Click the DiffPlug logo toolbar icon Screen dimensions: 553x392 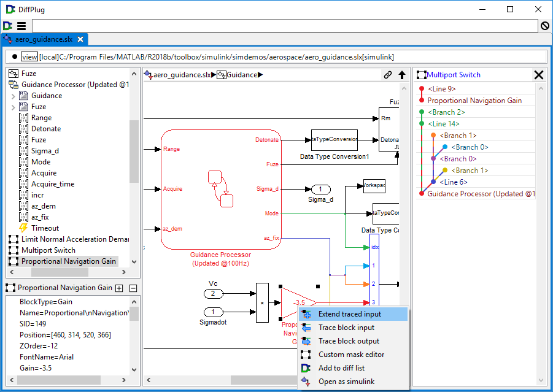point(8,26)
